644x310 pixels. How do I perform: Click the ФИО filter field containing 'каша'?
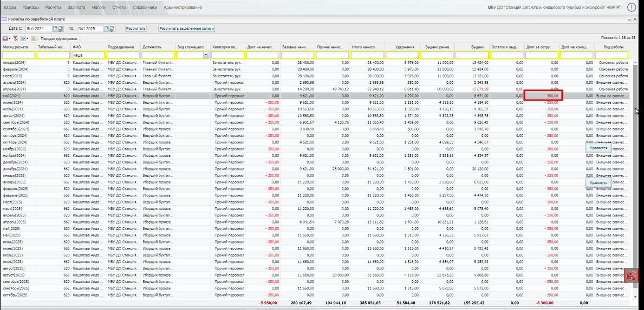click(88, 55)
